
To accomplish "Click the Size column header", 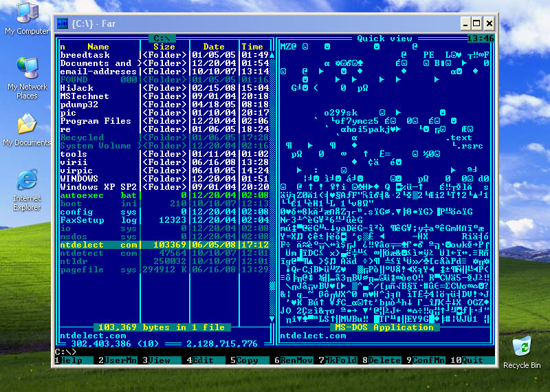I will 164,47.
